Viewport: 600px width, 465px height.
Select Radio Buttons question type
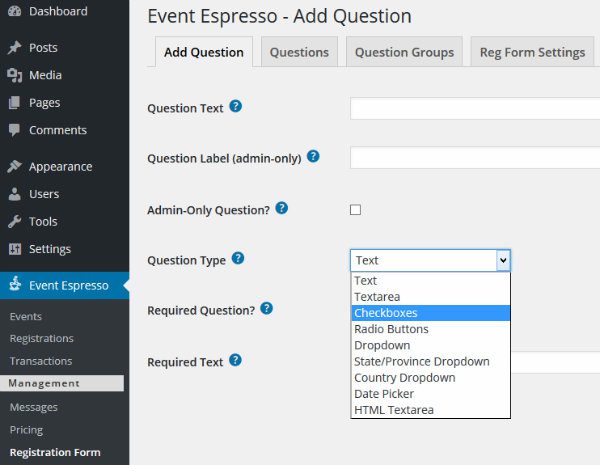click(x=430, y=329)
